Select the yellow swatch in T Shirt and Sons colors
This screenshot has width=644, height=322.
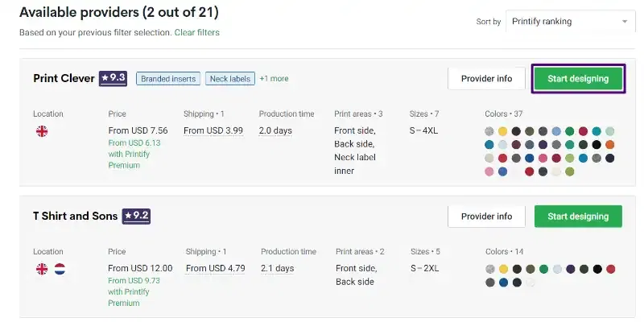[x=503, y=269]
